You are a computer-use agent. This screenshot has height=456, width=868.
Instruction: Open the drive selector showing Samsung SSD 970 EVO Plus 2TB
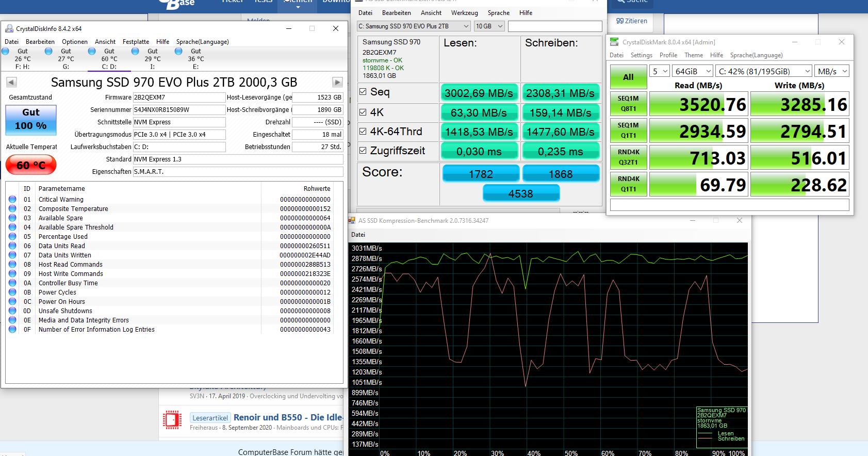click(x=414, y=26)
